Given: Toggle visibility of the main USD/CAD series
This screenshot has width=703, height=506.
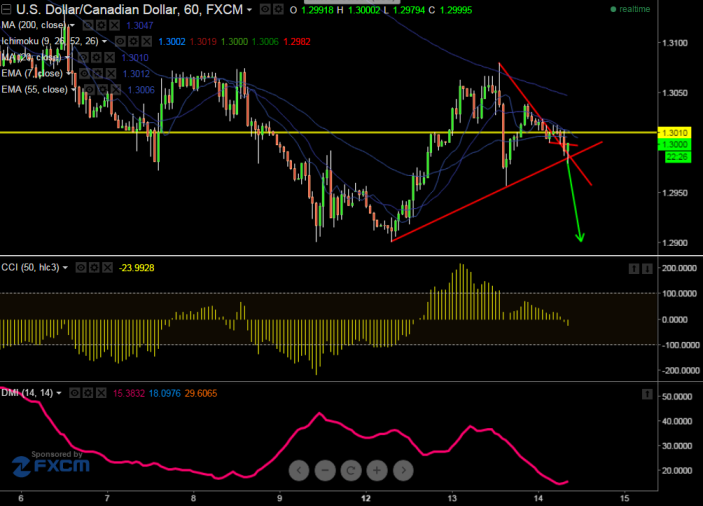Looking at the screenshot, I should (x=265, y=9).
